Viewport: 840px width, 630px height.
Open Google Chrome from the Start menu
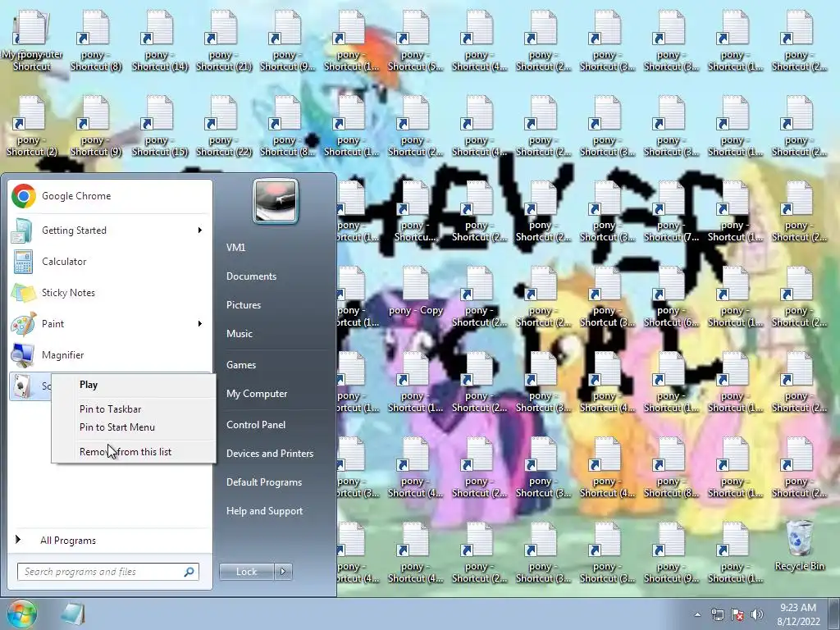(x=111, y=196)
